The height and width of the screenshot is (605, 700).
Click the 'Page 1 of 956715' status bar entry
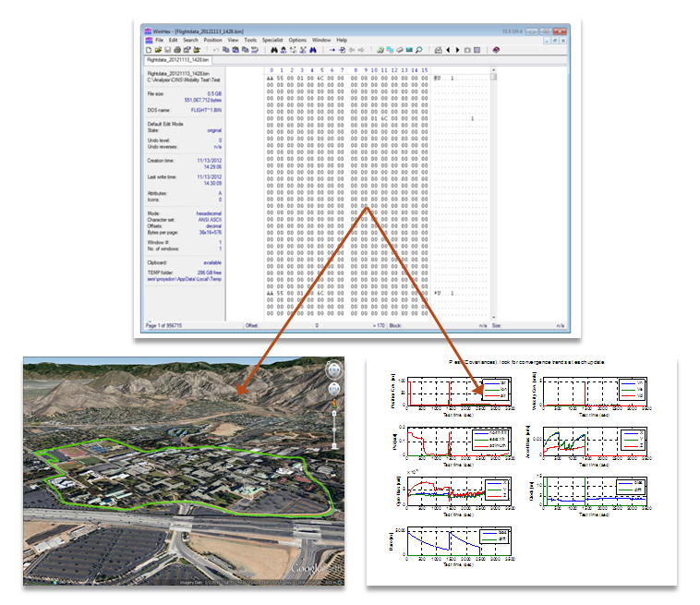(x=163, y=325)
